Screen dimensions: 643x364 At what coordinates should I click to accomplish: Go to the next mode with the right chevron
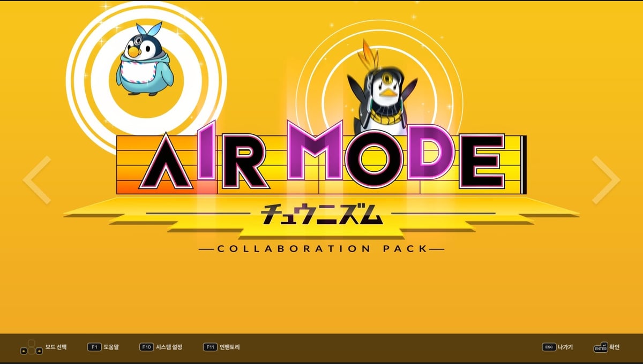pos(606,180)
